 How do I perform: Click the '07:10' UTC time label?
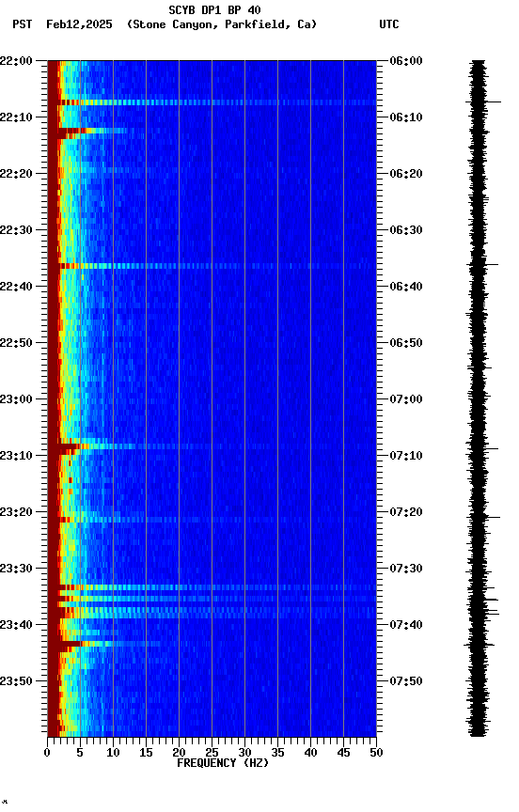click(406, 456)
